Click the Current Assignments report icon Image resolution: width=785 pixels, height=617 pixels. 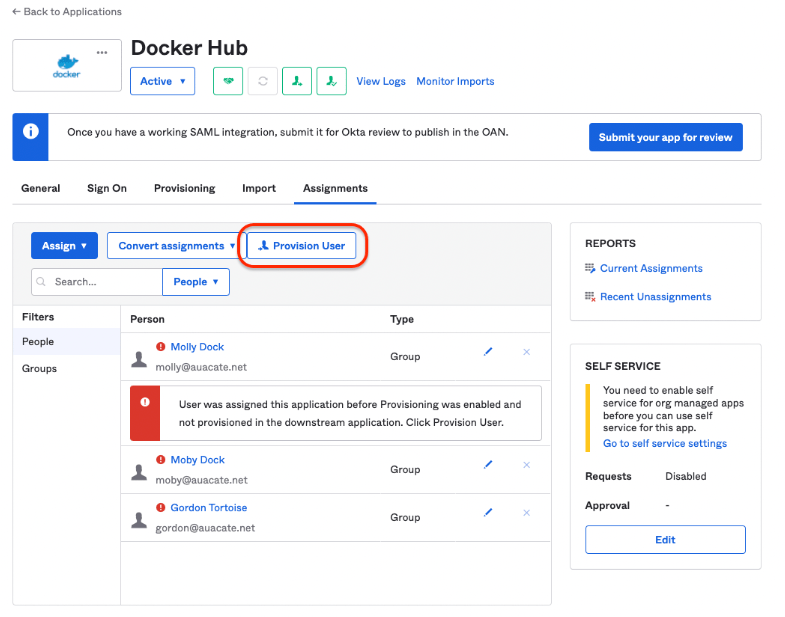pyautogui.click(x=590, y=268)
